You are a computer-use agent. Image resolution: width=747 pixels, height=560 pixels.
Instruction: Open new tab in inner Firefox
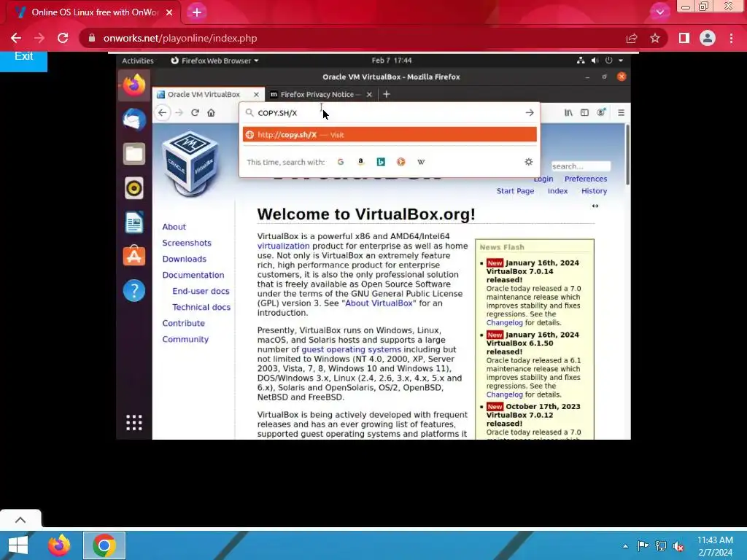[387, 94]
